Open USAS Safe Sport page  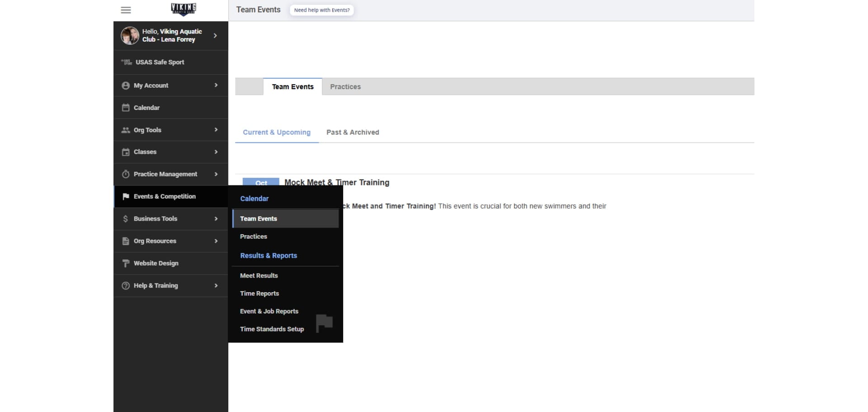click(160, 62)
